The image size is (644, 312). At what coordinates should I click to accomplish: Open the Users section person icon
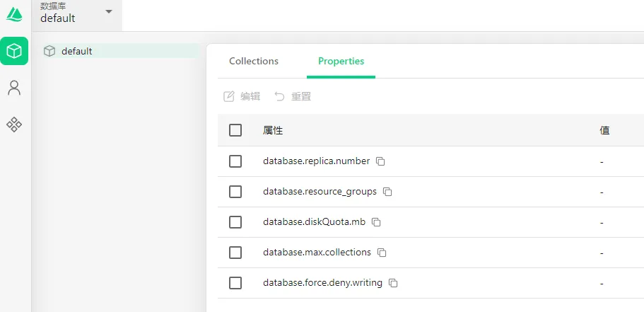[14, 88]
